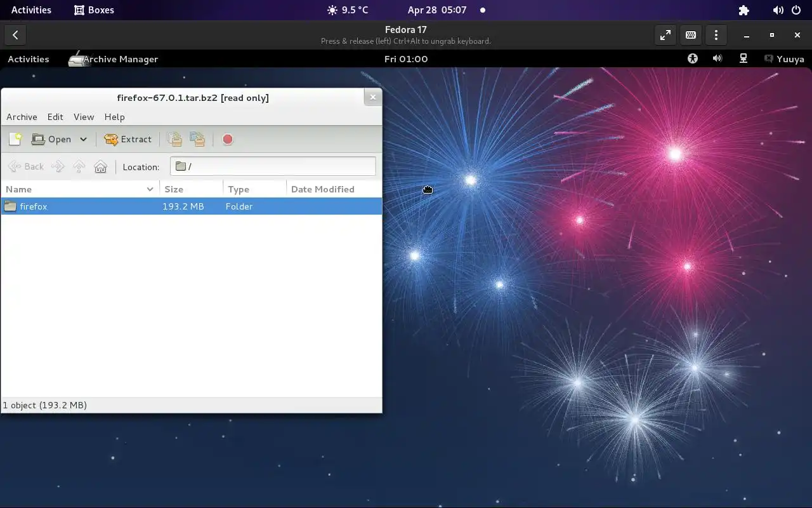Click the host Activities button
Screen dimensions: 812x508
31,10
